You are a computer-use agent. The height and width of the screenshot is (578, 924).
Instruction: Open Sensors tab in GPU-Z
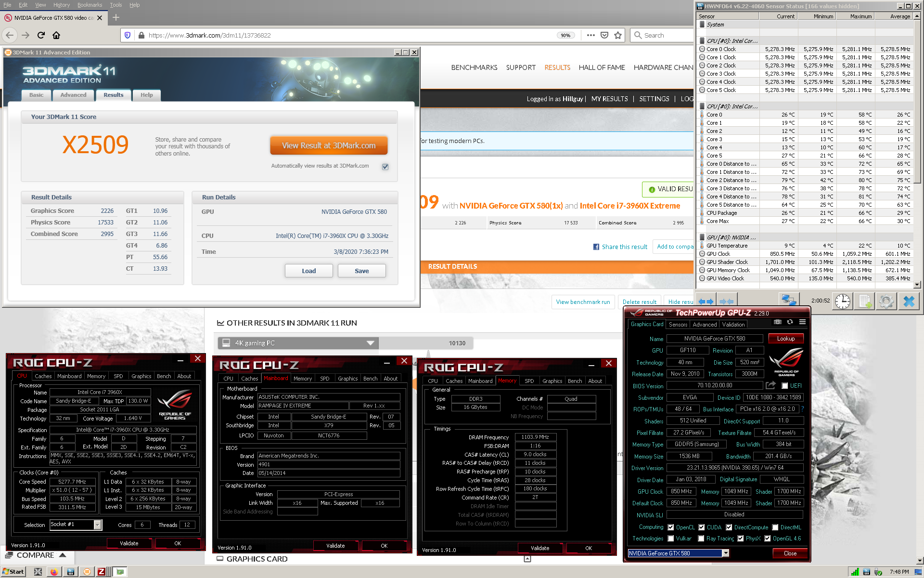[678, 325]
